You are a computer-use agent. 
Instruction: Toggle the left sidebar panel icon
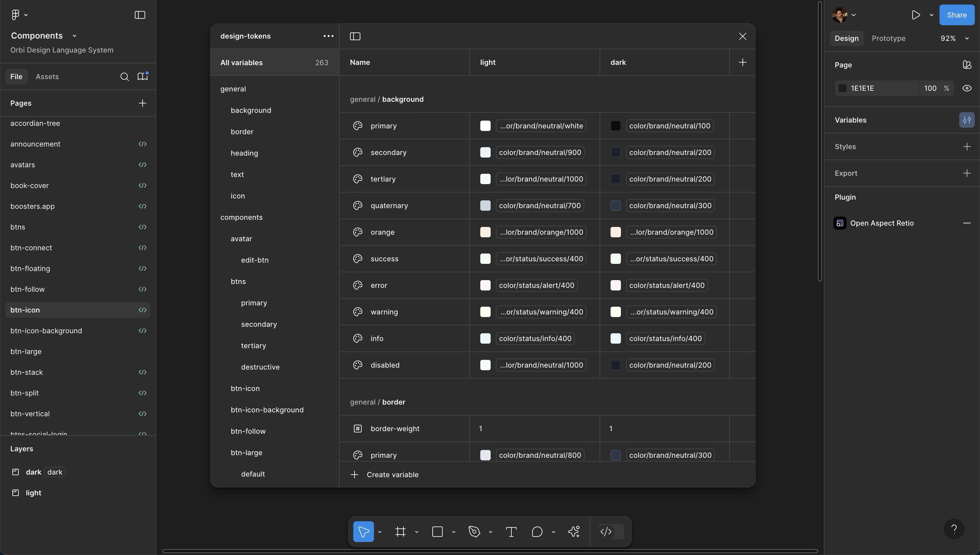[x=140, y=15]
